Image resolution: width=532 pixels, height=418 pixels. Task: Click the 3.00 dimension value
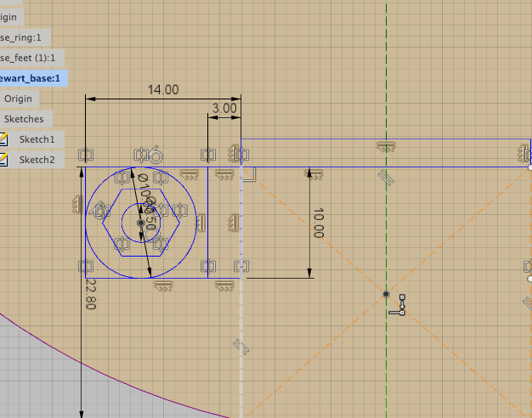coord(224,109)
